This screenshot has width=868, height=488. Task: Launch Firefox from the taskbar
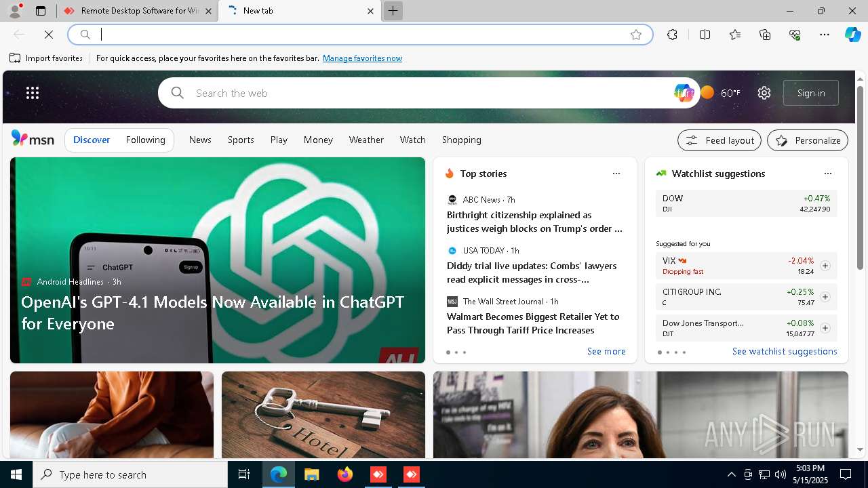point(345,474)
